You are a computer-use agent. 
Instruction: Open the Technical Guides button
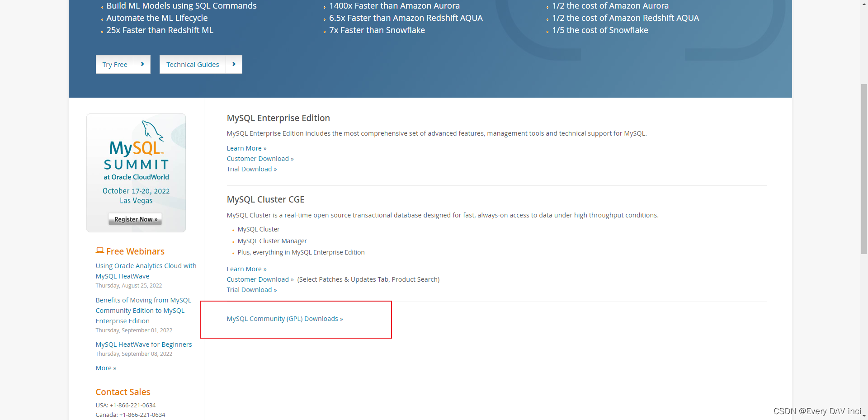point(193,65)
